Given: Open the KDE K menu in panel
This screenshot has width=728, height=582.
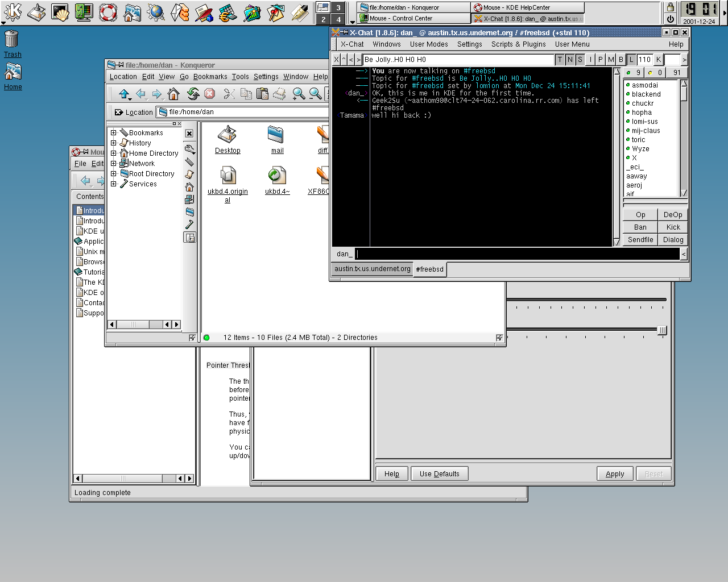Looking at the screenshot, I should click(x=13, y=12).
